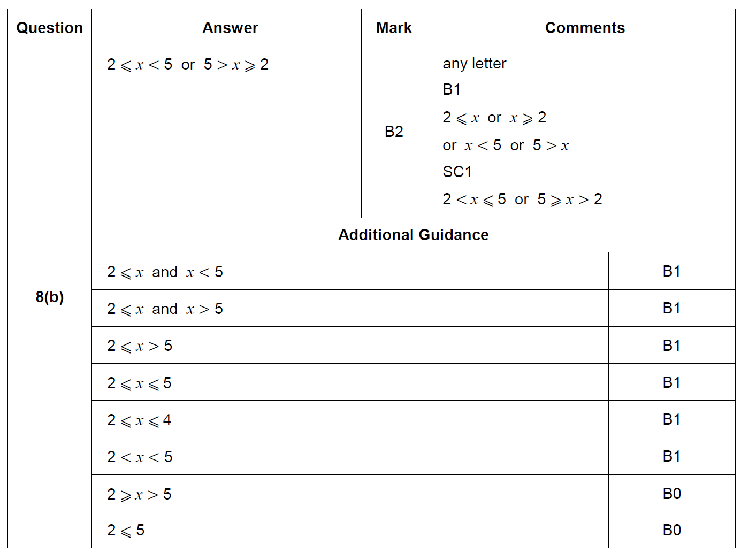Click the 8(b) question label

point(50,297)
